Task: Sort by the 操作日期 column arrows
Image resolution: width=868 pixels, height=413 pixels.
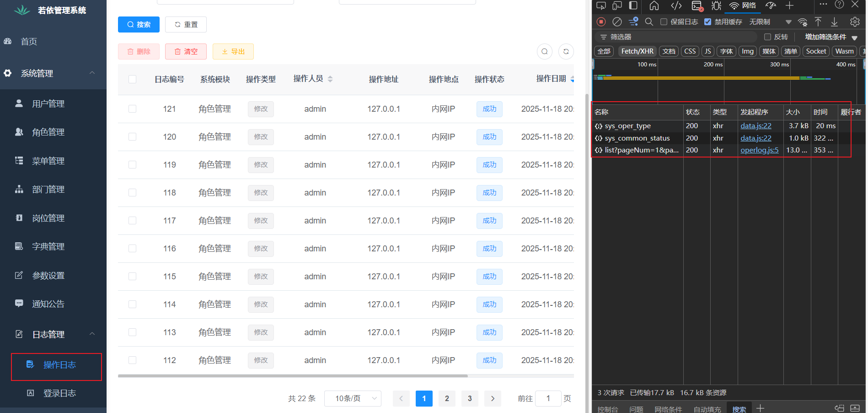Action: tap(572, 79)
